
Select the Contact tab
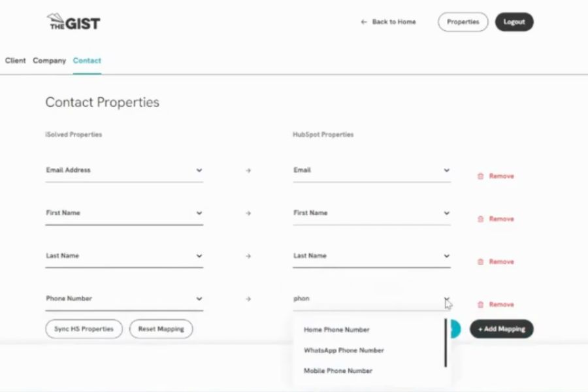tap(87, 60)
